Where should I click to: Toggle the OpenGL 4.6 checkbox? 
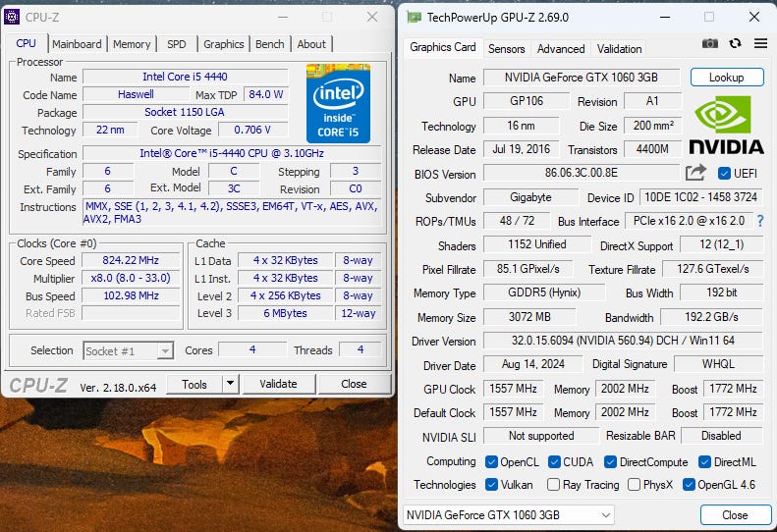[x=689, y=485]
